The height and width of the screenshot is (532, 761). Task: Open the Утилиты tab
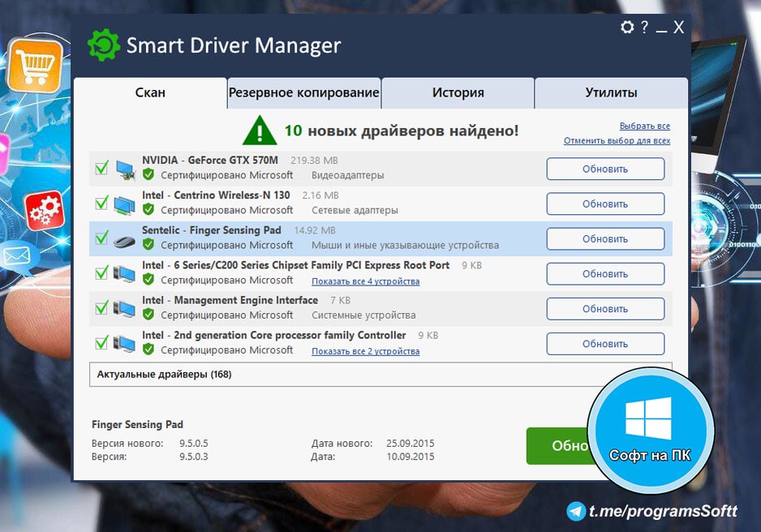pos(611,92)
